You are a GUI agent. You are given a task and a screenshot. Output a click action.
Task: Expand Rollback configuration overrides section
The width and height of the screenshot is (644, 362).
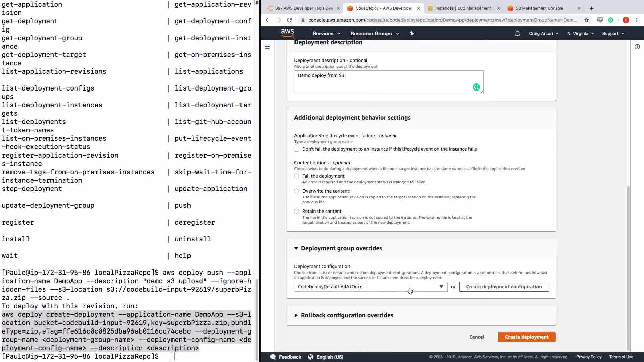[x=346, y=315]
